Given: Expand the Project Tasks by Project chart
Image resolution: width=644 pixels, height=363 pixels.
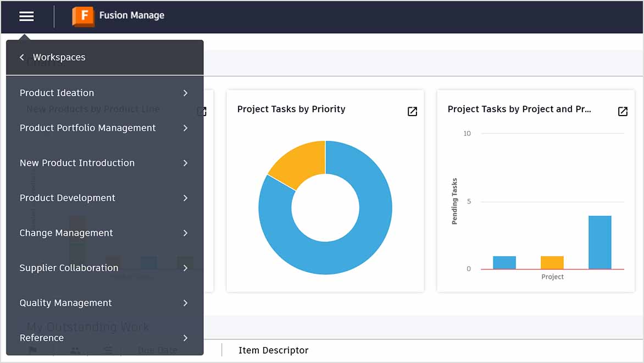Looking at the screenshot, I should coord(623,111).
